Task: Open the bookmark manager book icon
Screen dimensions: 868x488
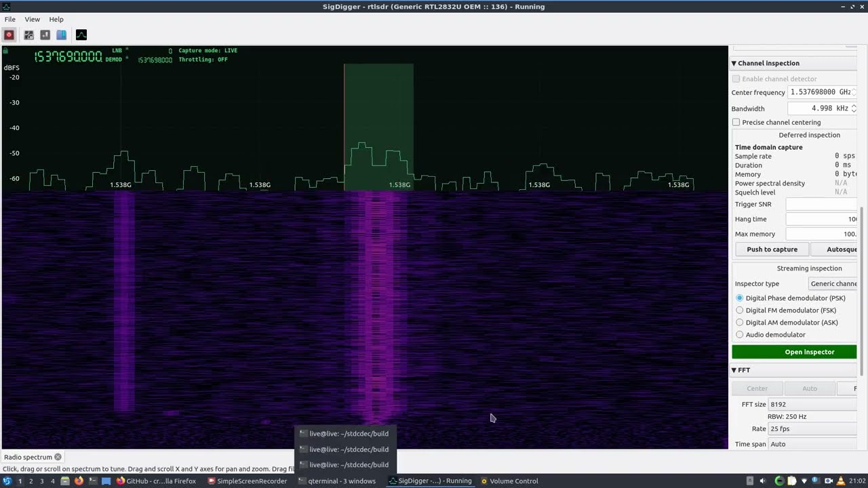Action: 61,35
